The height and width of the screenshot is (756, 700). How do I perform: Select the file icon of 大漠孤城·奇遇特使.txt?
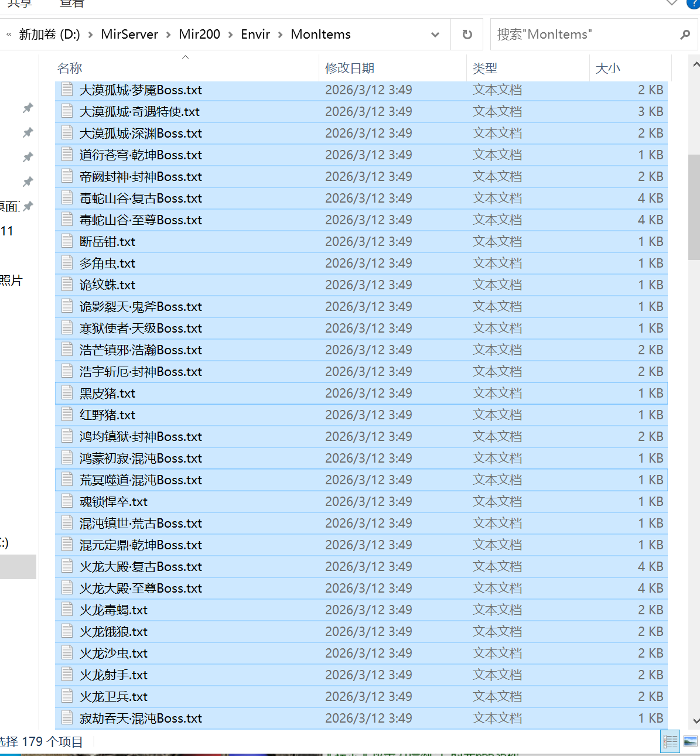pyautogui.click(x=67, y=111)
